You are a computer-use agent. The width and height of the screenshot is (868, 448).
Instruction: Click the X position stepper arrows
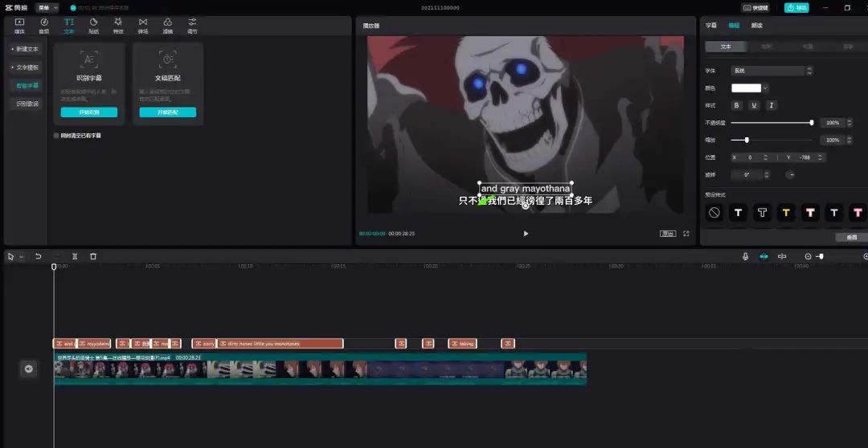click(x=766, y=157)
